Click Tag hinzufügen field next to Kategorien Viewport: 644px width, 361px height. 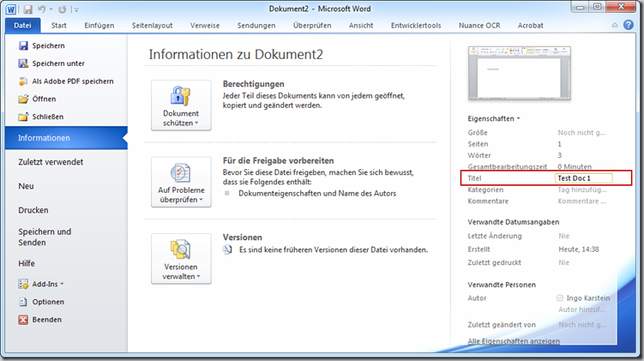coord(582,190)
